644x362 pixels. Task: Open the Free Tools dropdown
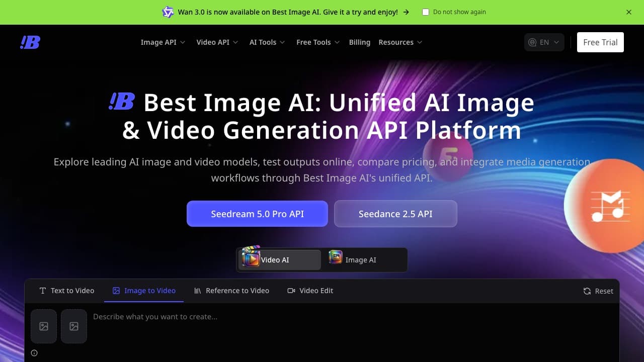[x=318, y=42]
